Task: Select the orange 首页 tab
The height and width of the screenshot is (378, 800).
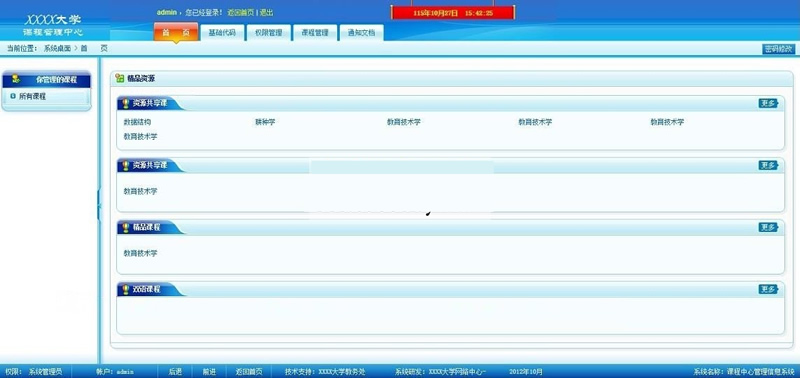Action: [176, 33]
